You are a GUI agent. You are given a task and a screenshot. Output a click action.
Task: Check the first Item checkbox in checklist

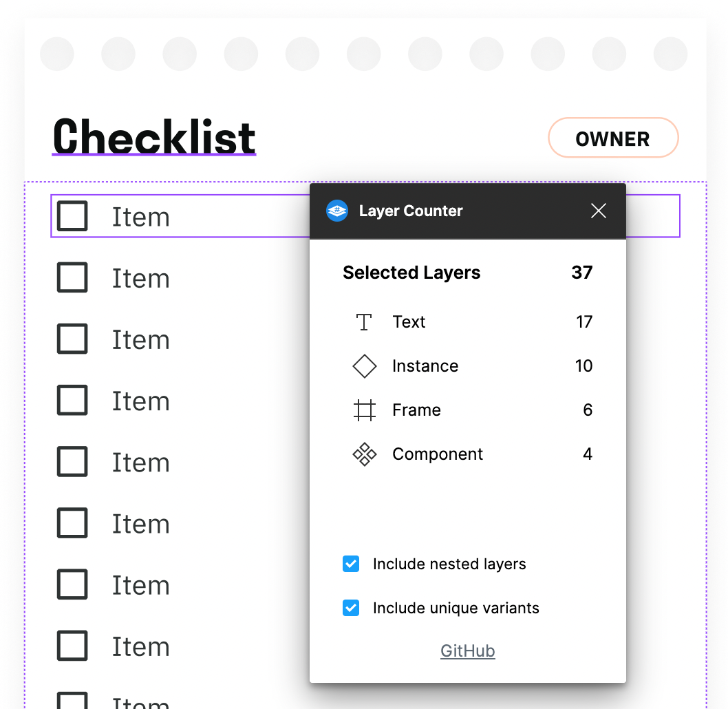(72, 216)
